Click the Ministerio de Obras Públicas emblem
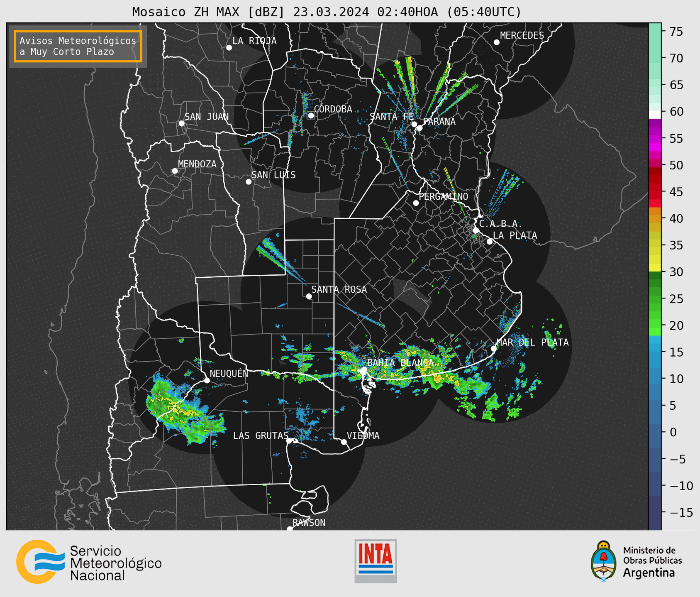Screen dimensions: 700x597 click(x=604, y=561)
